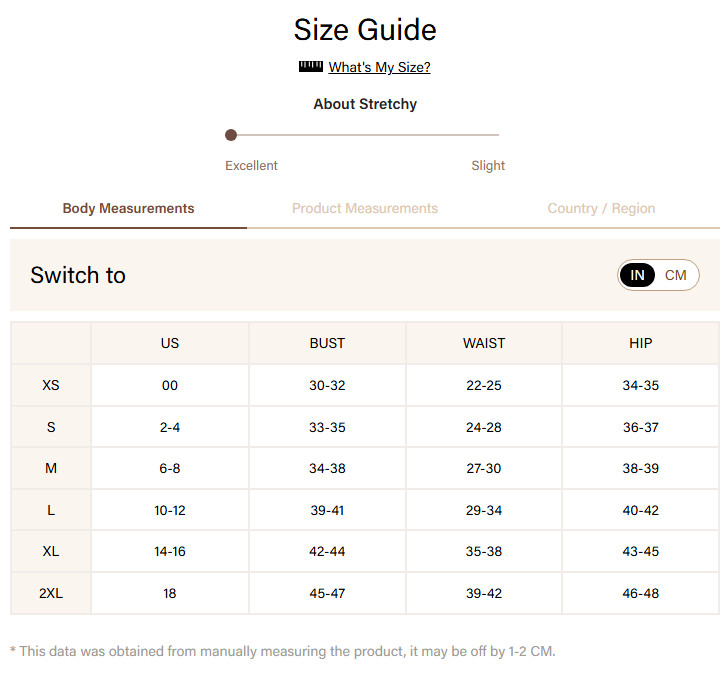Click waist value 39-42
Image resolution: width=728 pixels, height=673 pixels.
[484, 593]
